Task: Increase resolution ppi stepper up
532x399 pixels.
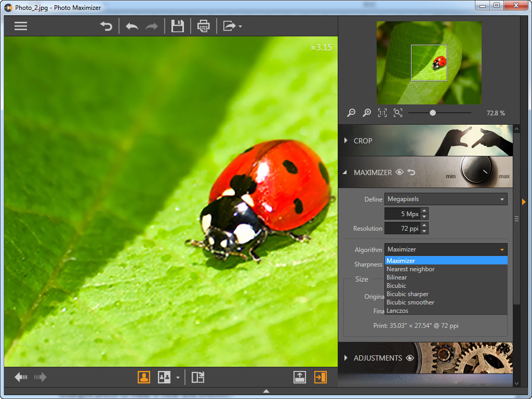Action: pyautogui.click(x=424, y=225)
